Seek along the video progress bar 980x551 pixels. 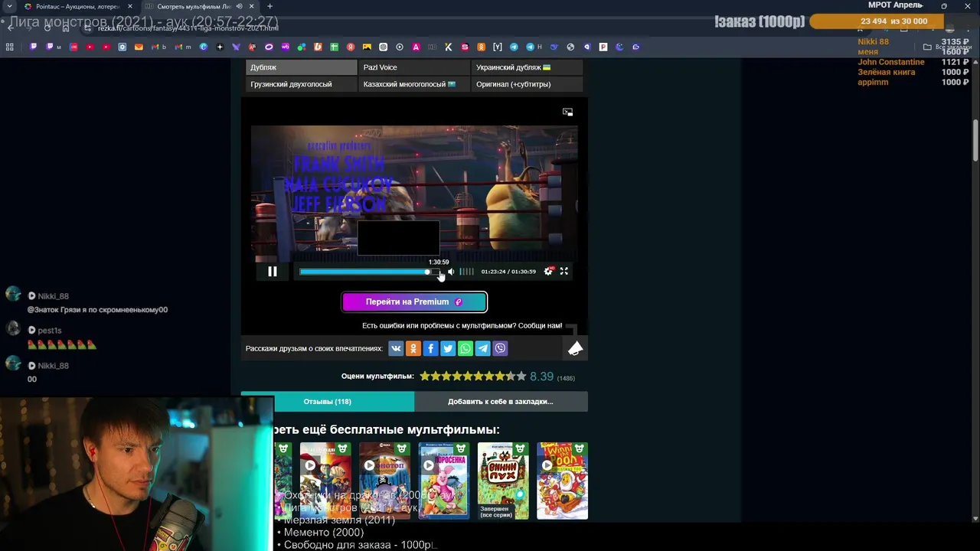tap(370, 272)
